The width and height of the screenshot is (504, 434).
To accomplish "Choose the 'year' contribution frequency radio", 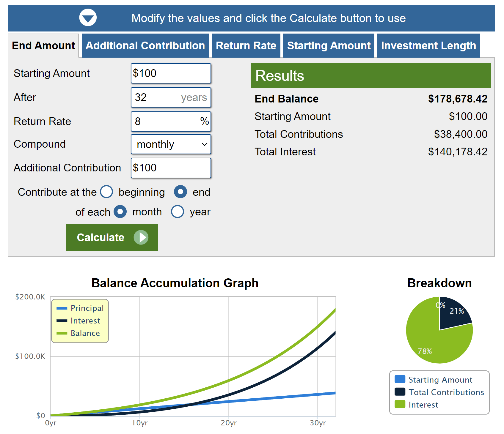I will [x=178, y=212].
